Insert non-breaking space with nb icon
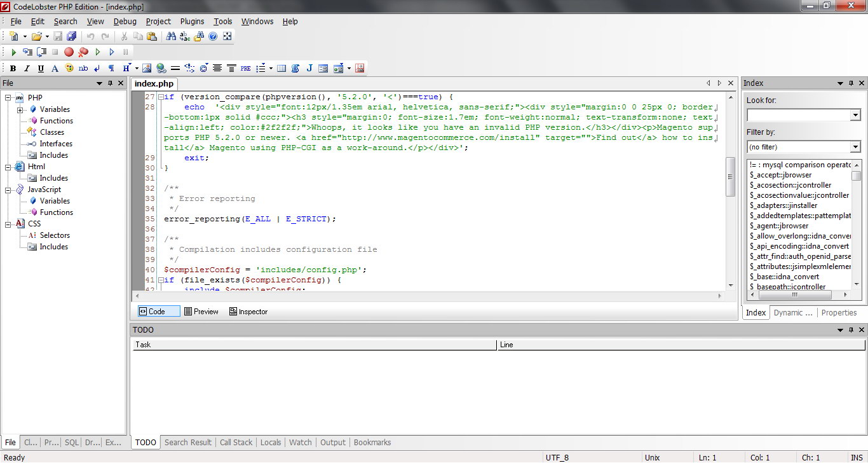Screen dimensions: 868x463 [x=83, y=68]
